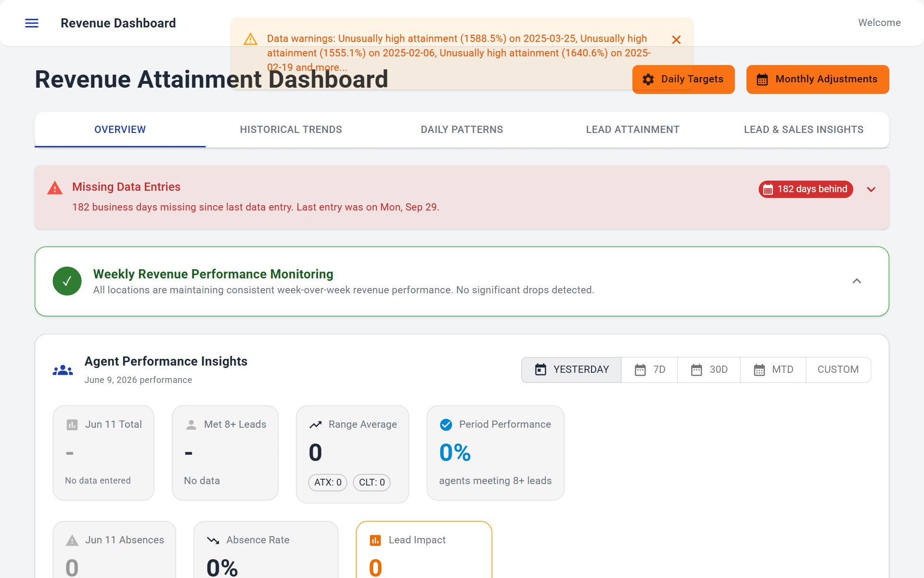Click the Weekly Revenue Performance Monitoring heading
This screenshot has width=924, height=578.
[213, 274]
